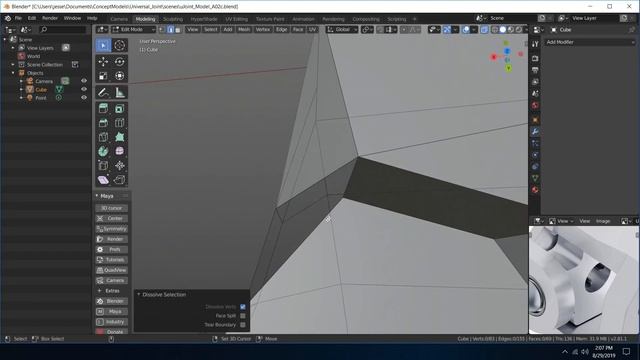Open the Object Data green triangle tab
The width and height of the screenshot is (640, 360).
pos(535,178)
